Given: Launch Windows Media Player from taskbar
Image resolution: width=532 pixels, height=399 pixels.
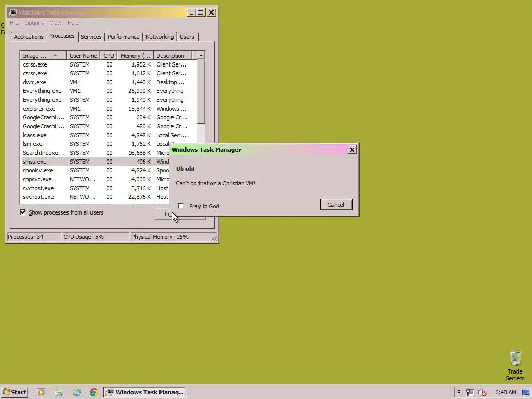Looking at the screenshot, I should pyautogui.click(x=41, y=392).
